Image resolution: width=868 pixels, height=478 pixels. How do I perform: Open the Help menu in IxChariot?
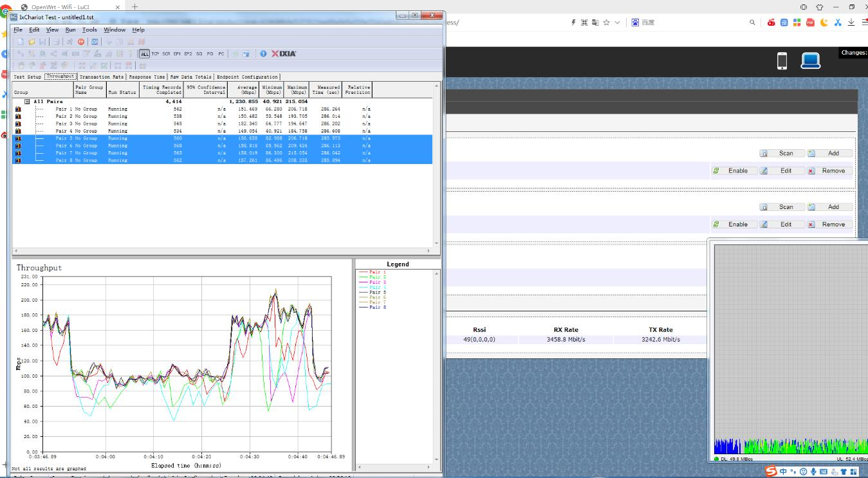pos(138,30)
